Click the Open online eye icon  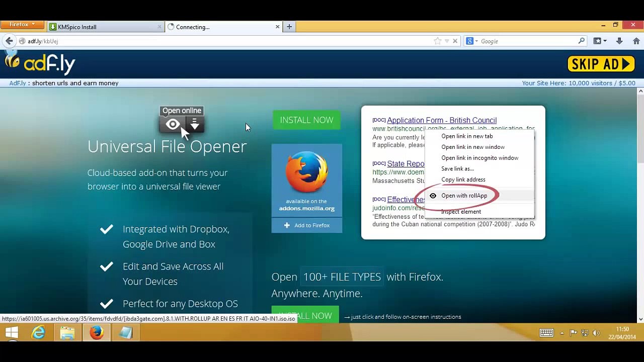(173, 124)
